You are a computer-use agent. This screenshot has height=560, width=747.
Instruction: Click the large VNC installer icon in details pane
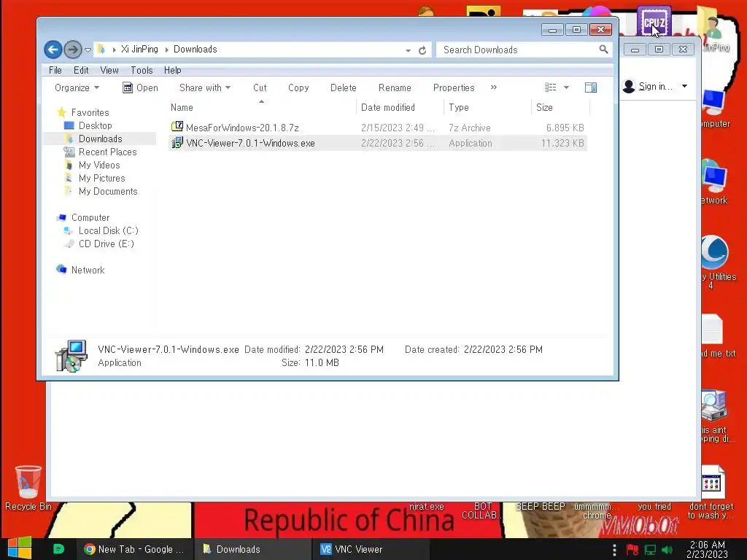tap(71, 356)
